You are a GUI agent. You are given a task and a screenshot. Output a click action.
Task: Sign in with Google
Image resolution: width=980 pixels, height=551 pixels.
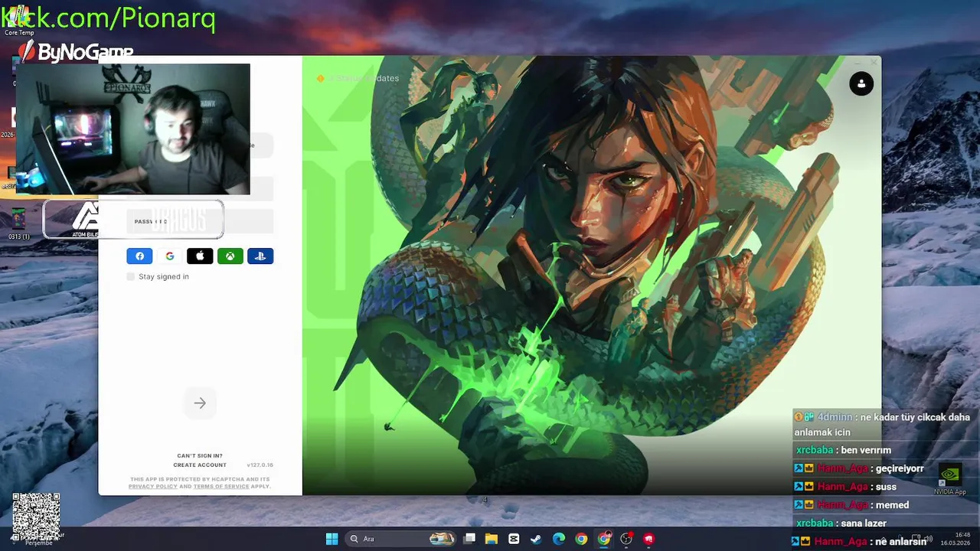170,256
